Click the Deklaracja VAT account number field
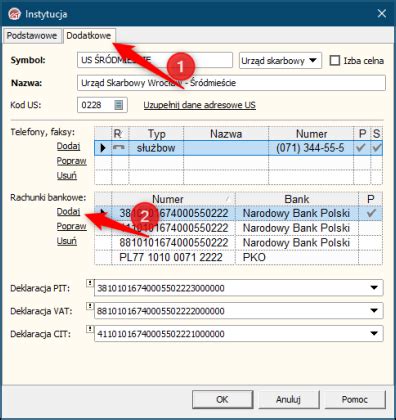396x420 pixels. pyautogui.click(x=239, y=311)
